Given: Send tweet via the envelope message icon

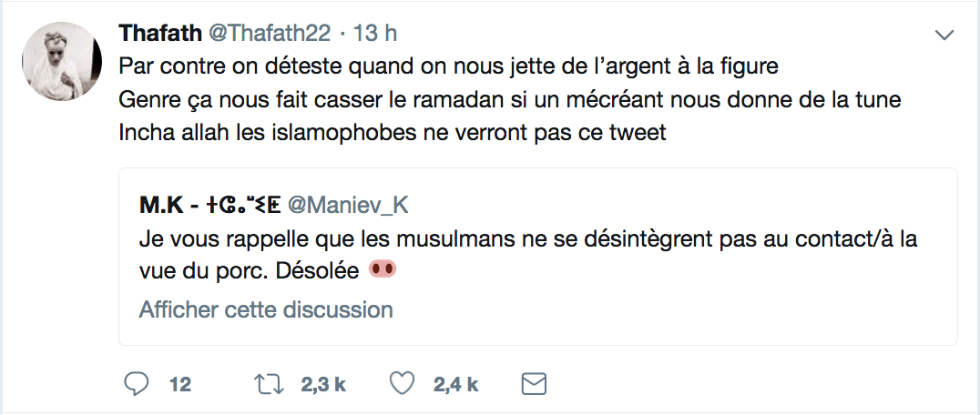Looking at the screenshot, I should pyautogui.click(x=532, y=384).
